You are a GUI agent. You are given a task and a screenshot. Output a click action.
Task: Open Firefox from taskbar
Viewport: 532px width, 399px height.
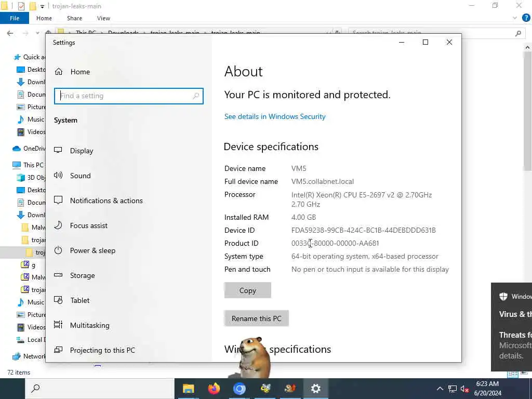[214, 389]
